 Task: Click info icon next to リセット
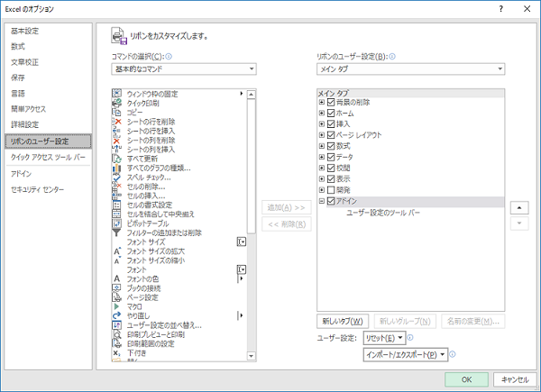[410, 338]
